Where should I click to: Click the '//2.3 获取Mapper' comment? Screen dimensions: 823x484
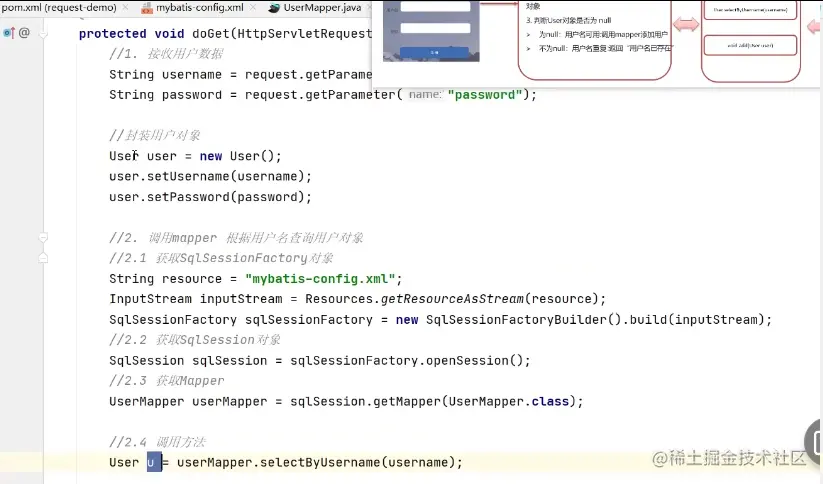pos(166,381)
